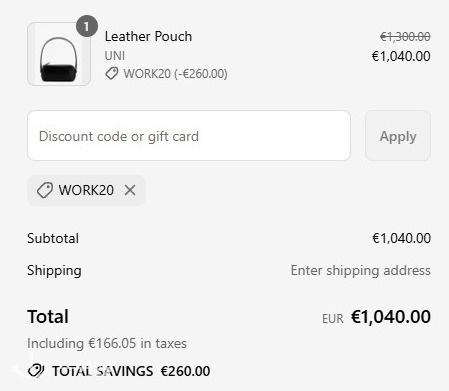
Task: Click the Total amount €1,040.00
Action: tap(391, 316)
